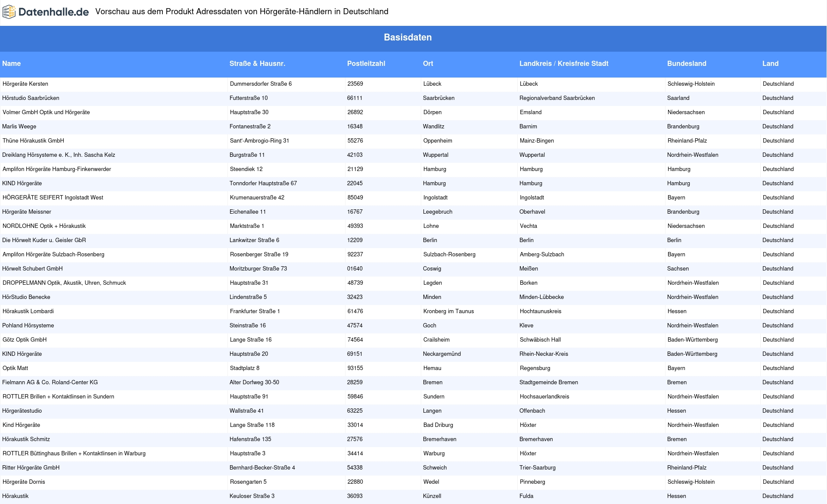
Task: Select postal code 01640
Action: (355, 269)
